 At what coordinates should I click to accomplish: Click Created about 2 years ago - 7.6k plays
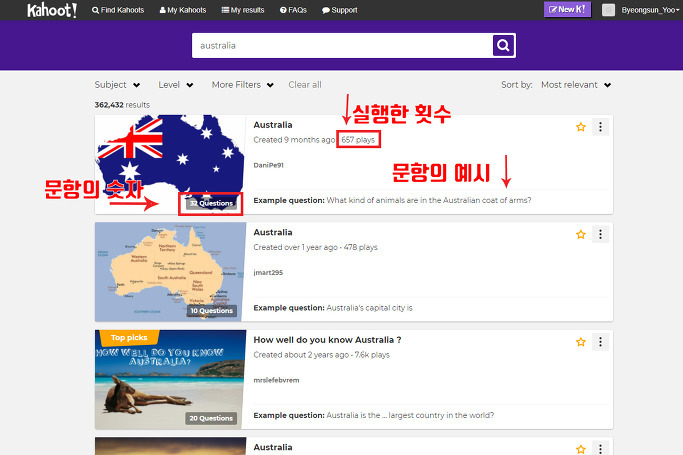point(321,355)
